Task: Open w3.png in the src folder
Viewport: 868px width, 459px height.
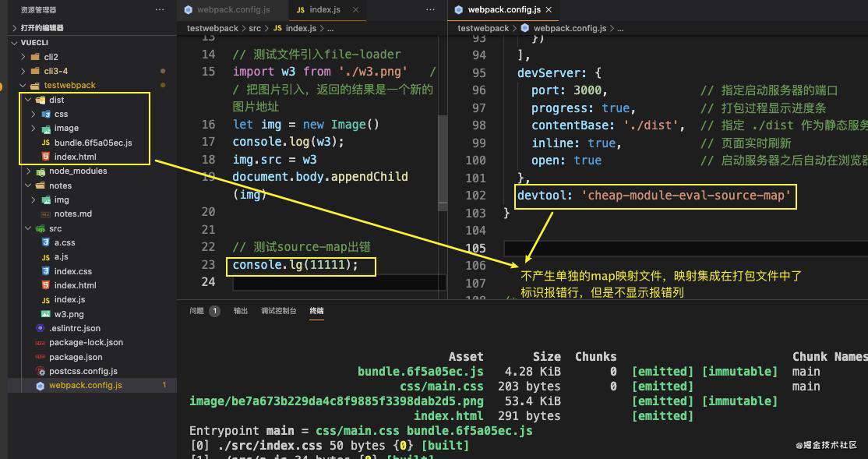Action: (x=69, y=314)
